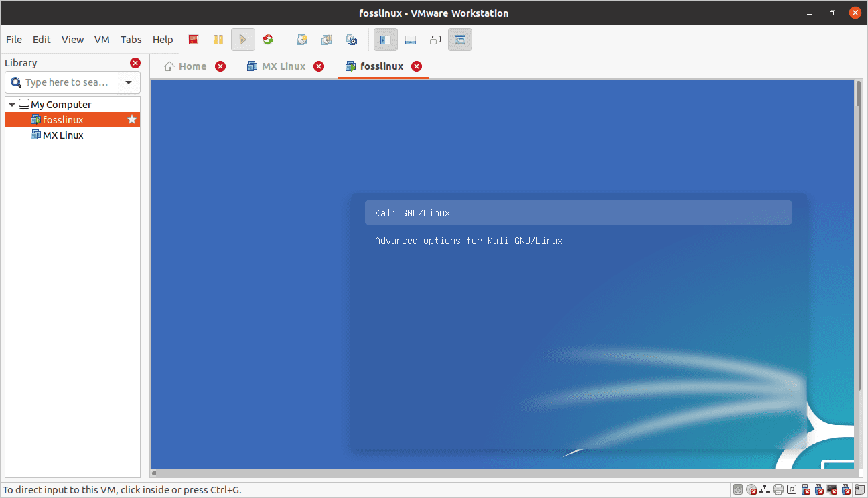Viewport: 868px width, 498px height.
Task: Maximize the VMware Workstation window
Action: pyautogui.click(x=833, y=13)
